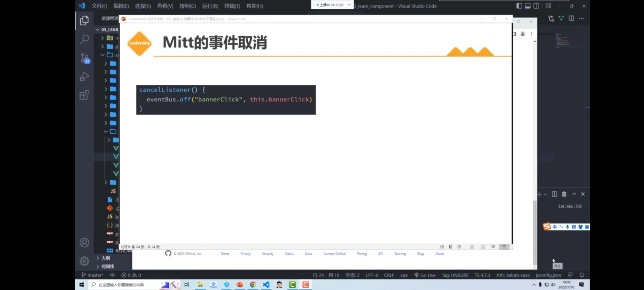The height and width of the screenshot is (290, 644).
Task: Open the 查看(V) menu
Action: (165, 6)
